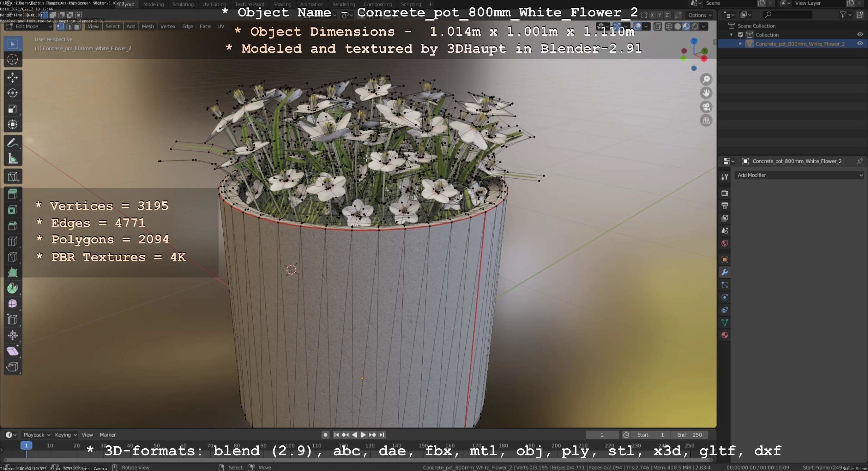Switch to rendered viewport shading
868x471 pixels.
tap(695, 27)
